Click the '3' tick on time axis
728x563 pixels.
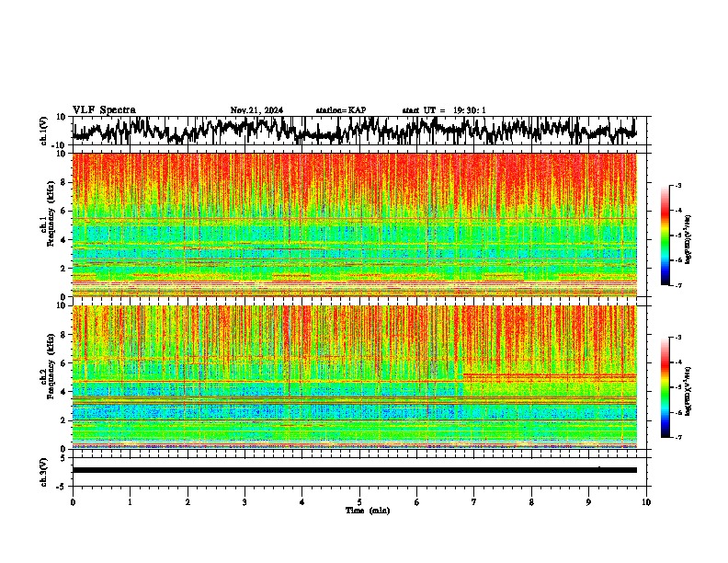click(245, 502)
